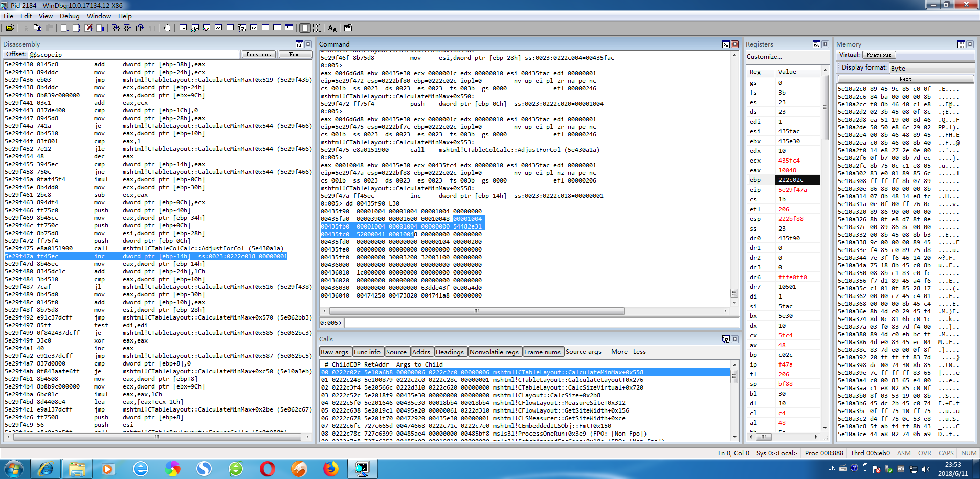Toggle Nonvolatile regs in Calls panel
This screenshot has width=980, height=479.
tap(494, 352)
